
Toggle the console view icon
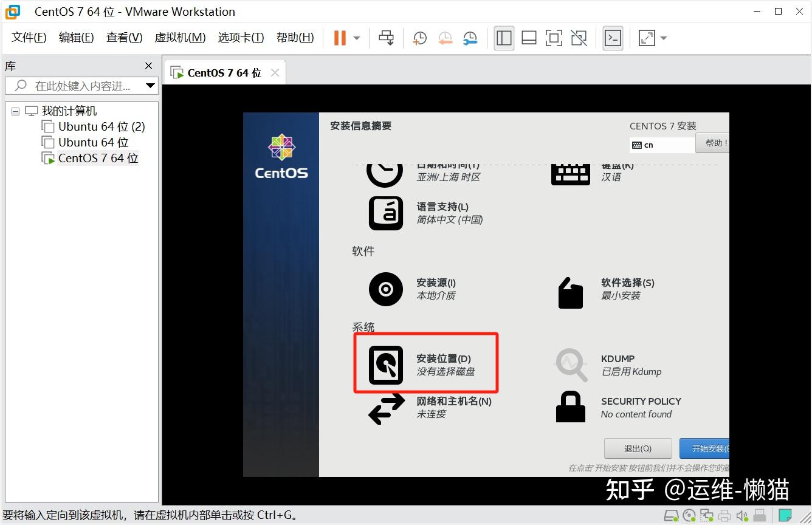[613, 38]
